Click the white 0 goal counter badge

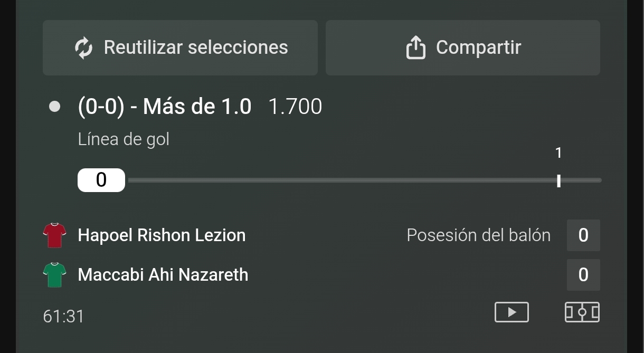pyautogui.click(x=101, y=180)
